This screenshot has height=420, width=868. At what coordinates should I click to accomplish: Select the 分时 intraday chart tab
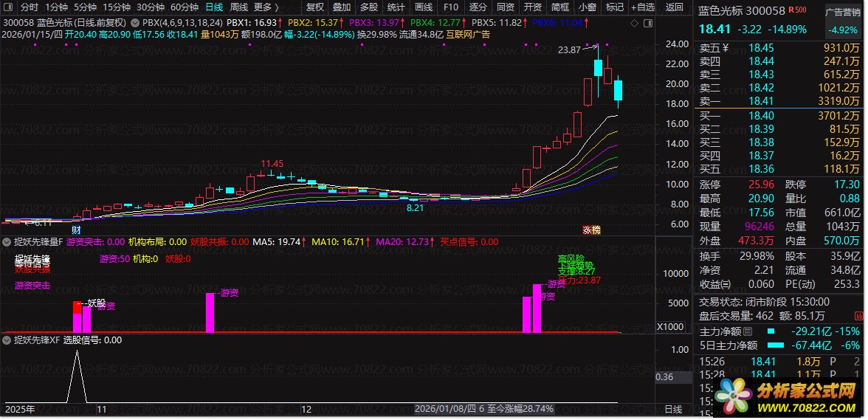tap(30, 7)
